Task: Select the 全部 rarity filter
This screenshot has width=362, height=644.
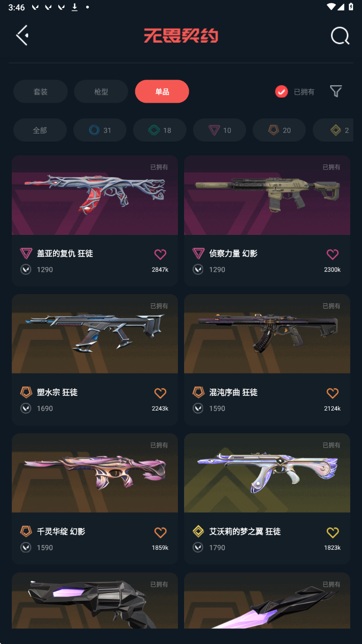Action: click(40, 130)
